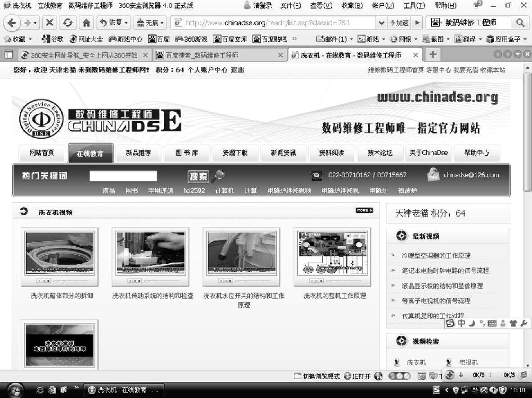Click the 热门关键词 keyword search field
The image size is (532, 398).
(x=123, y=176)
